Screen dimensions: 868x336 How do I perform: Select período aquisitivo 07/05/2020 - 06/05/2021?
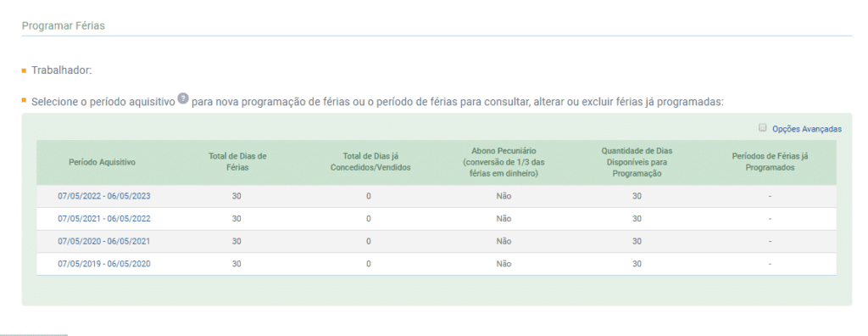coord(104,242)
